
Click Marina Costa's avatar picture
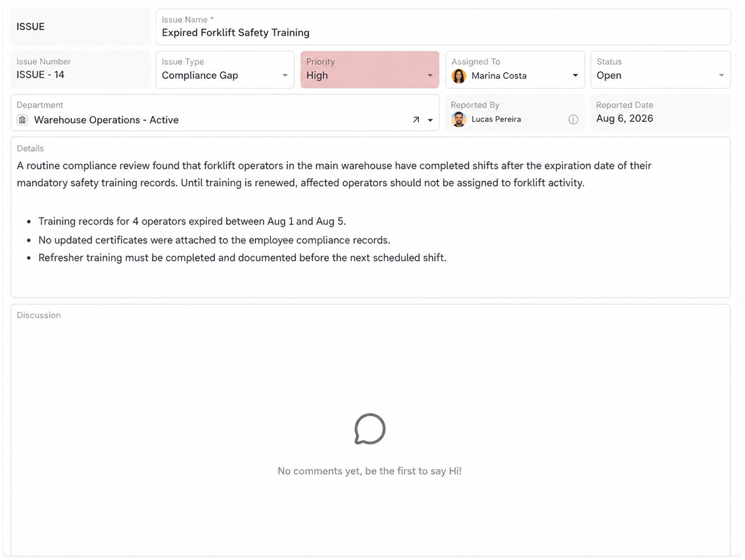[459, 76]
